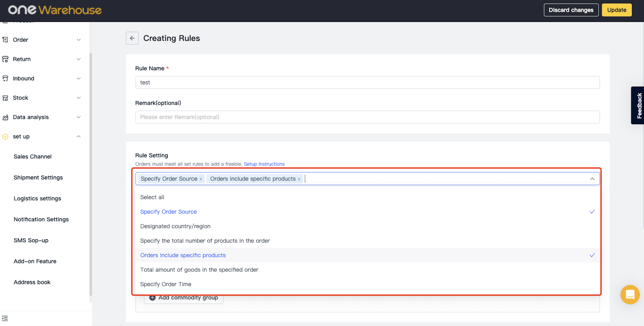Select Specify the total number of products option
Image resolution: width=644 pixels, height=326 pixels.
click(368, 241)
